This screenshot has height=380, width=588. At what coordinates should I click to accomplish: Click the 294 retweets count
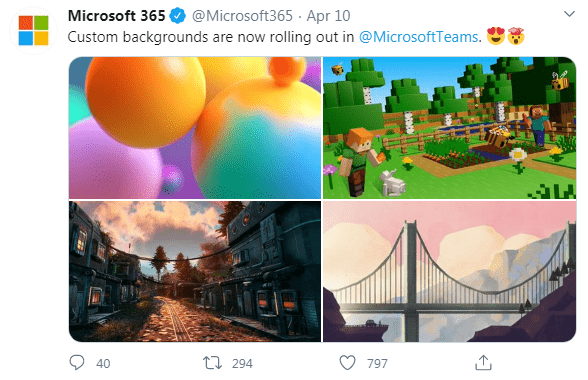coord(242,363)
